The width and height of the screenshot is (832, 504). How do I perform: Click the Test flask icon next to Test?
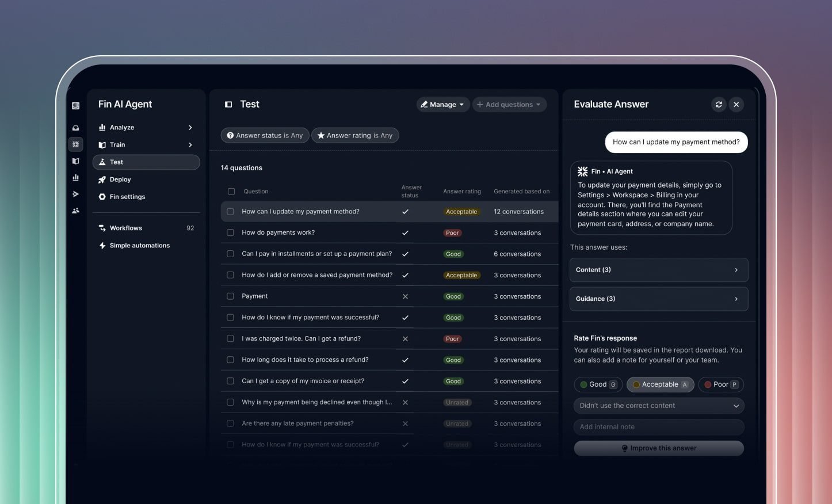click(228, 104)
